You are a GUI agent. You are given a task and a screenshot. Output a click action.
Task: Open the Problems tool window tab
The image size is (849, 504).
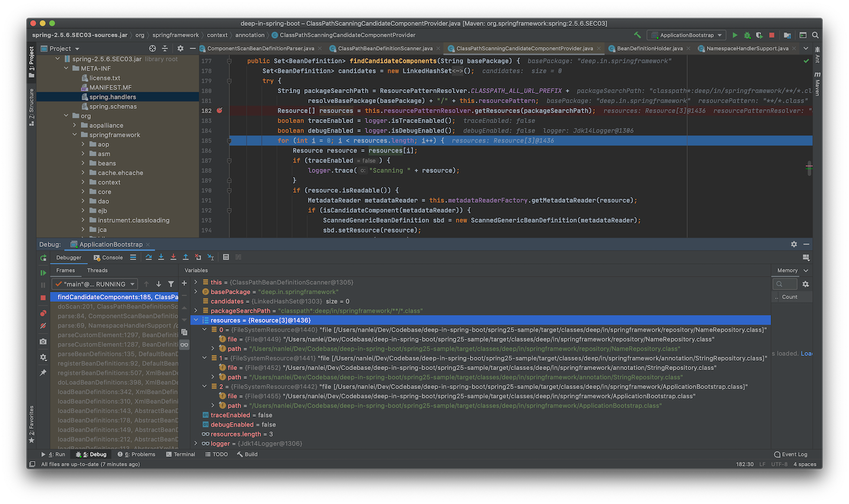[x=137, y=454]
